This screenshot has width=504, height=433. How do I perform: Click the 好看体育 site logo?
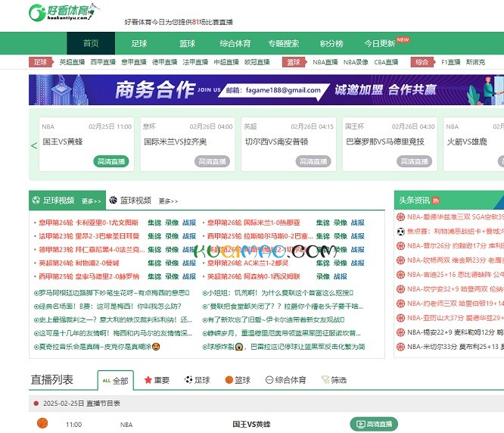(64, 12)
